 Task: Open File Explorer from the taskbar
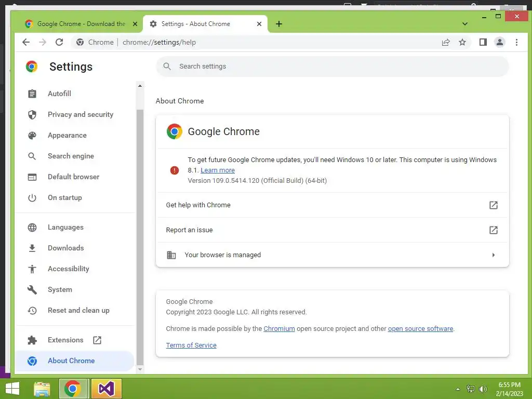point(42,389)
